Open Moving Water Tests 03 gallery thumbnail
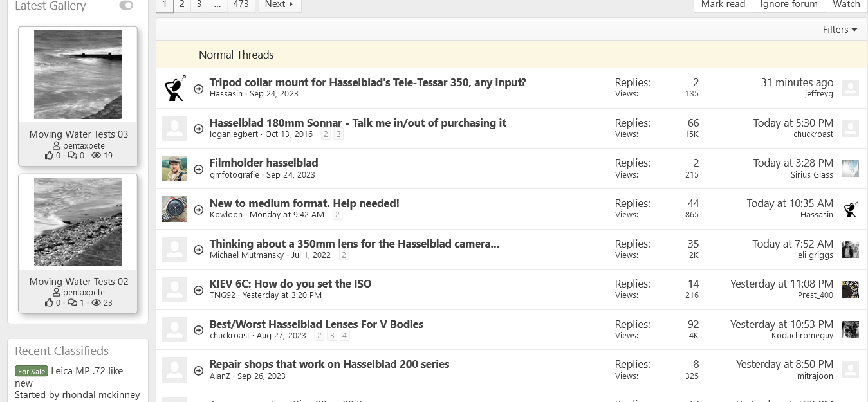 (x=78, y=75)
